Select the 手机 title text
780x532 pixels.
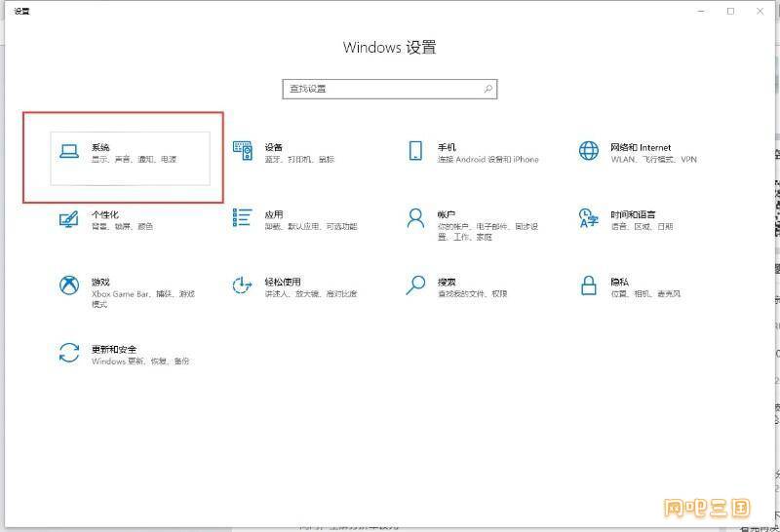coord(447,147)
